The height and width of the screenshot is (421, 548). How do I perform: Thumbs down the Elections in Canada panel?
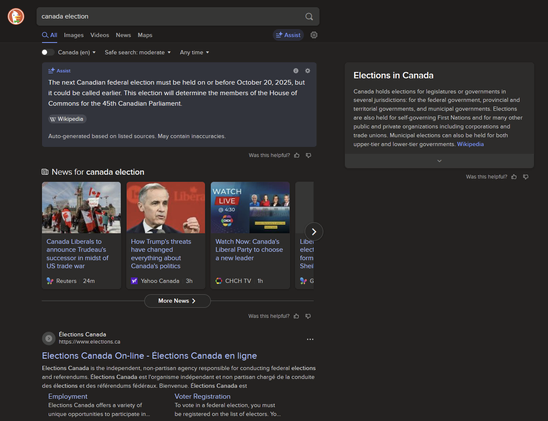526,176
